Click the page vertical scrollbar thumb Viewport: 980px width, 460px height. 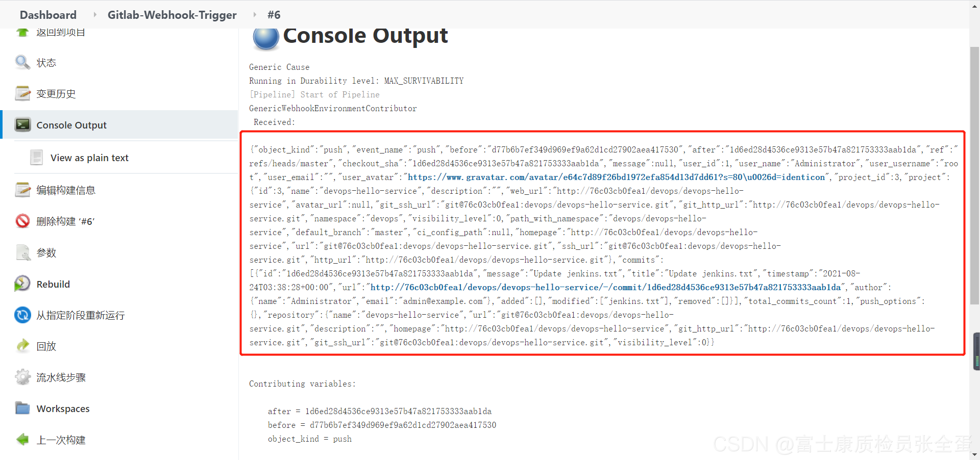[974, 176]
